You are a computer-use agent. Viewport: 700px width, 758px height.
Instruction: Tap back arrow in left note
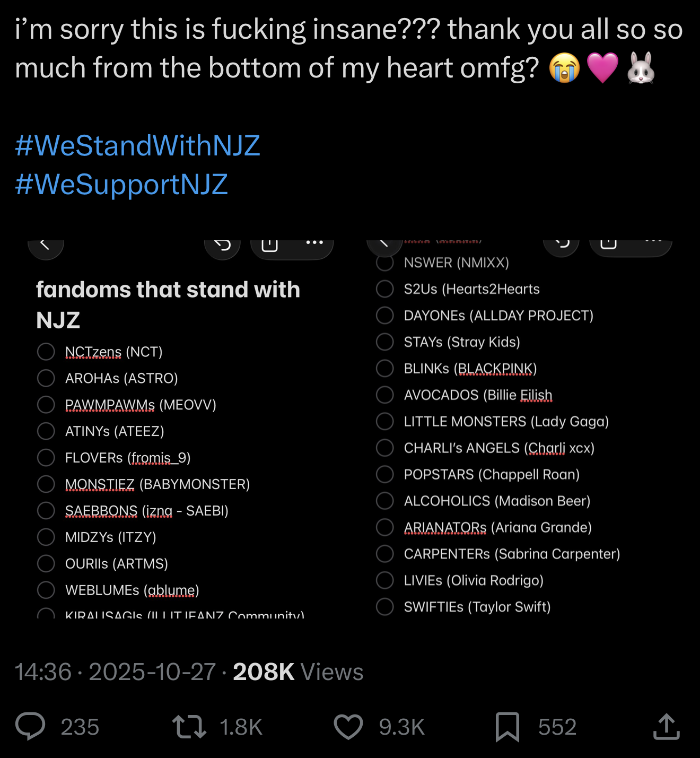(x=46, y=245)
